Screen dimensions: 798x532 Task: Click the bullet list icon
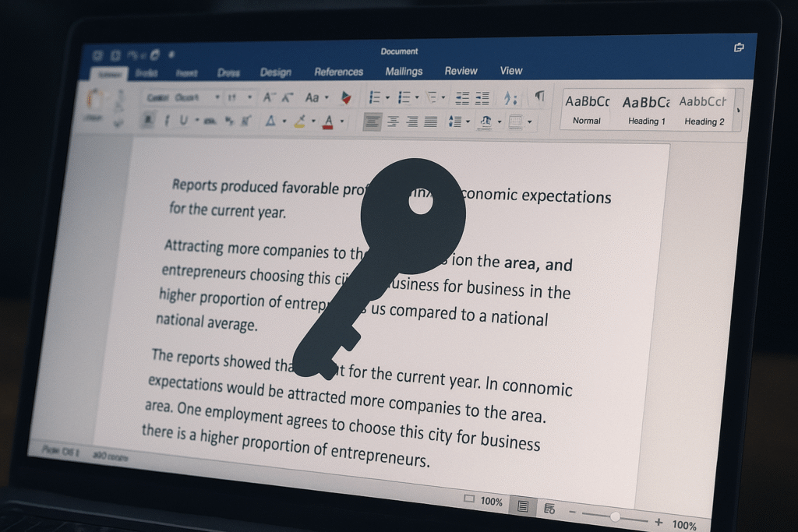(x=375, y=97)
